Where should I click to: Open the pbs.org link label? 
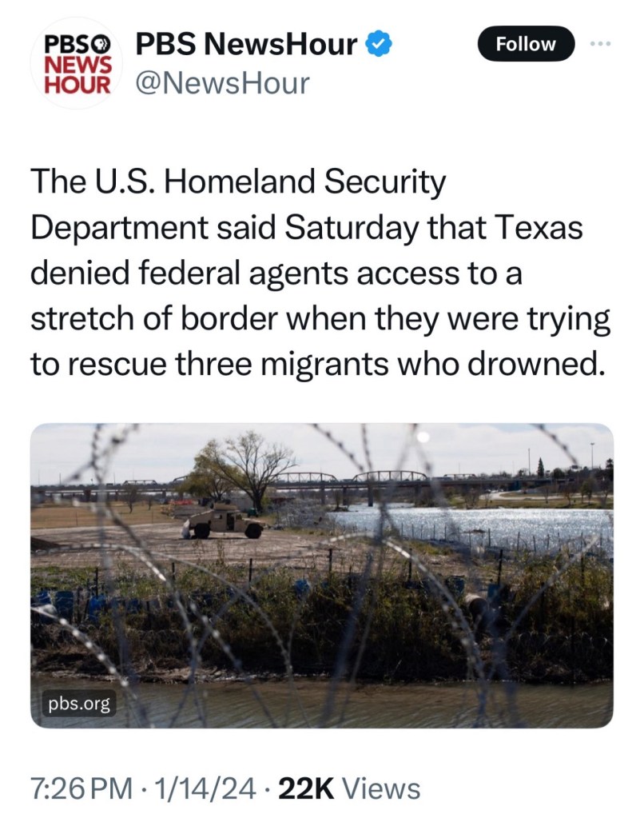pos(79,704)
